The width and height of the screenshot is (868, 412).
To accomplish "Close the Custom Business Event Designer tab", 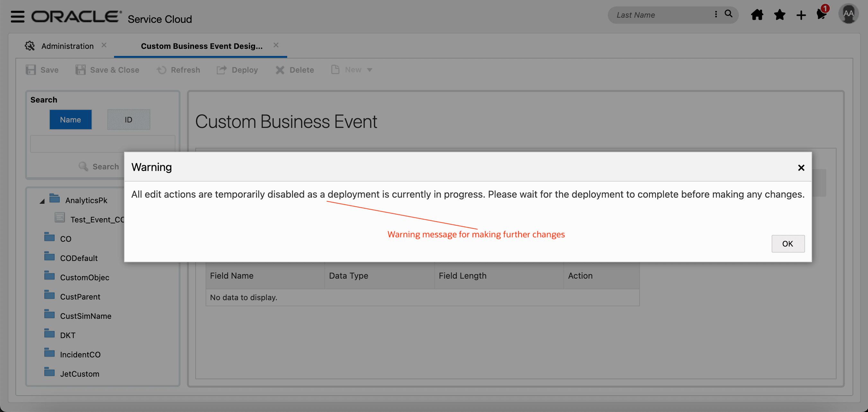I will tap(276, 45).
